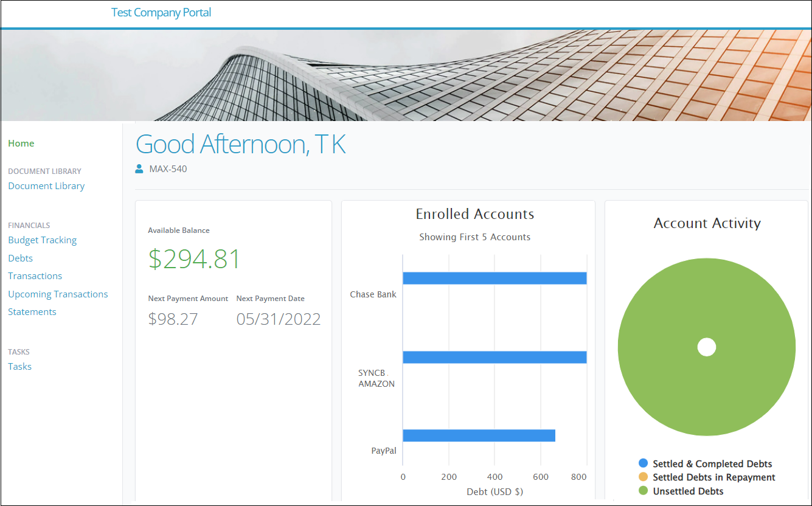The height and width of the screenshot is (506, 812).
Task: Click the user profile icon beside MAX-540
Action: tap(139, 168)
